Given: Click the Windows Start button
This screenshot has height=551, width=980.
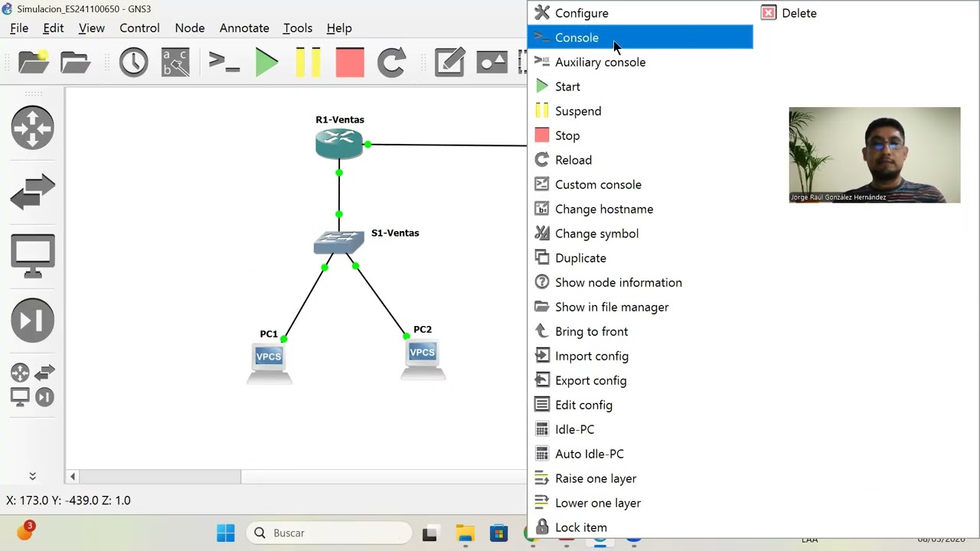Looking at the screenshot, I should click(226, 533).
